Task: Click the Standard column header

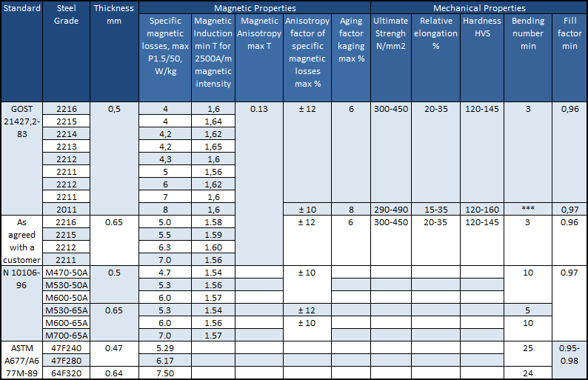Action: [x=21, y=9]
